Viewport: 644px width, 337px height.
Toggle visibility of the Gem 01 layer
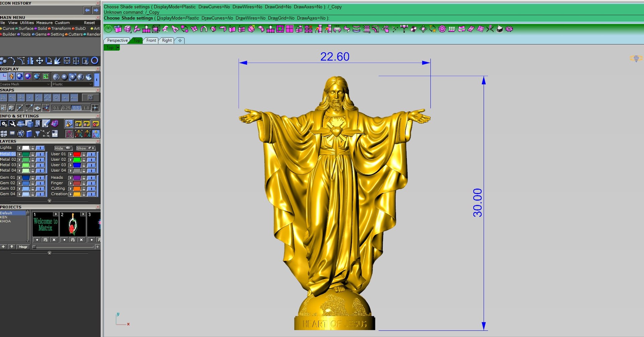pos(40,178)
